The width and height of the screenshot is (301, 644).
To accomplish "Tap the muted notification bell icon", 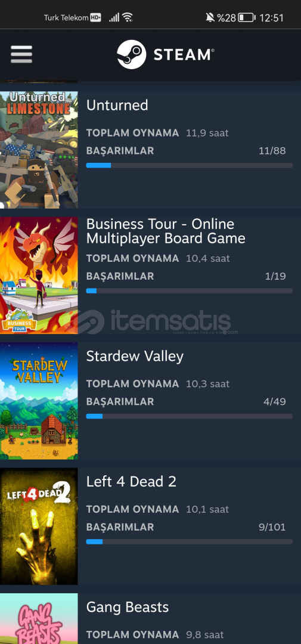I will (x=210, y=17).
